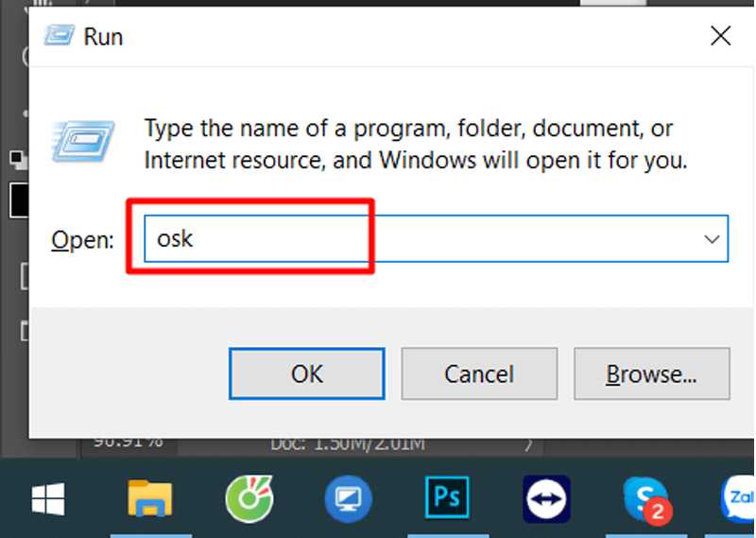Close the Run dialog window
This screenshot has width=756, height=538.
tap(720, 36)
